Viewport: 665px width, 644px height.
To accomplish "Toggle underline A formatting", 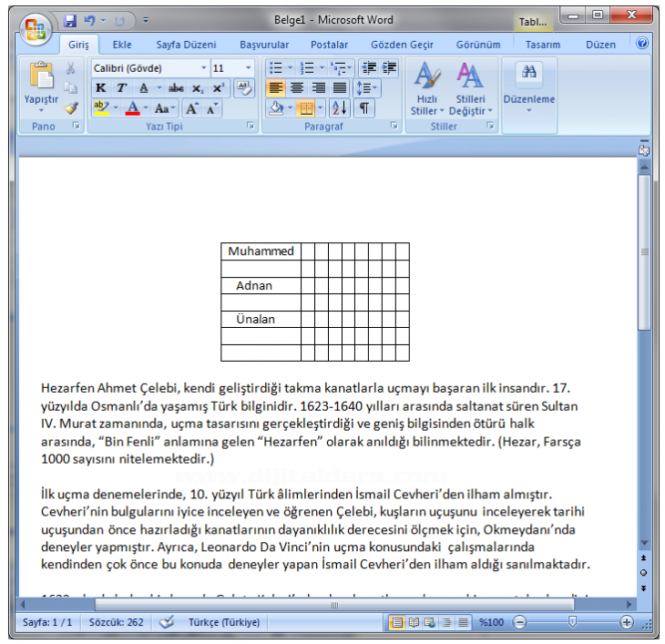I will coord(144,88).
